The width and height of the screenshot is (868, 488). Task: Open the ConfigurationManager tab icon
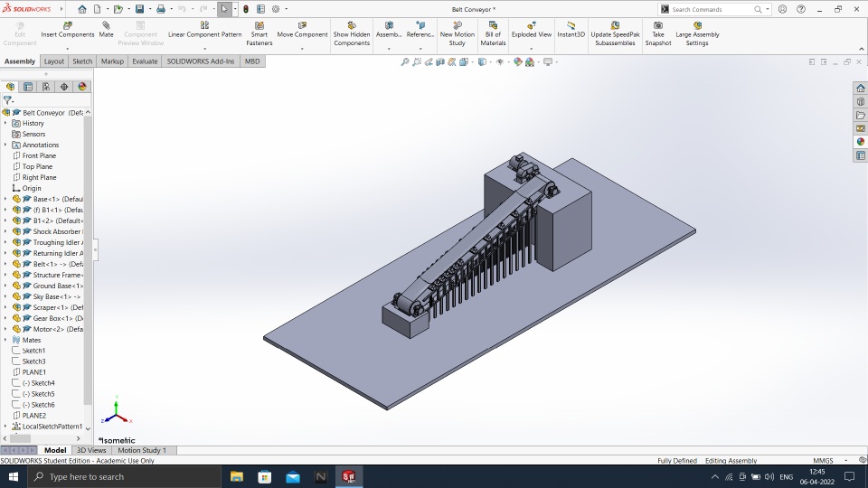[x=46, y=87]
